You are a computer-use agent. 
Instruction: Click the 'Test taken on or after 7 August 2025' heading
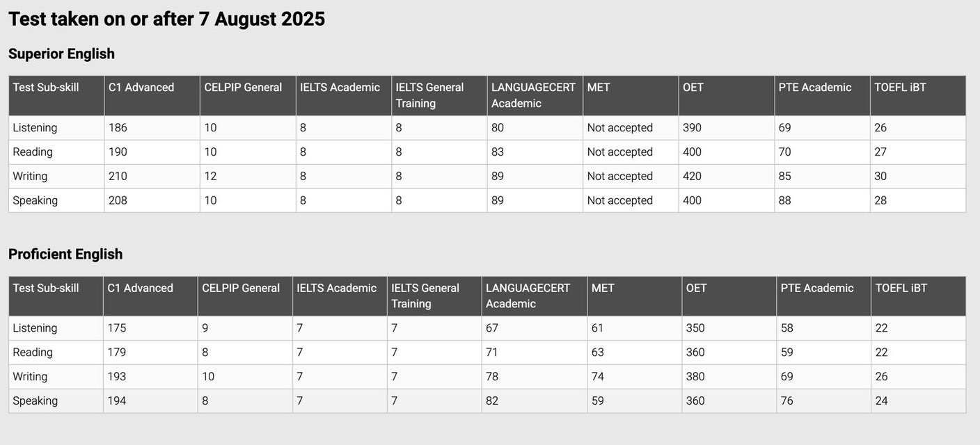[166, 19]
